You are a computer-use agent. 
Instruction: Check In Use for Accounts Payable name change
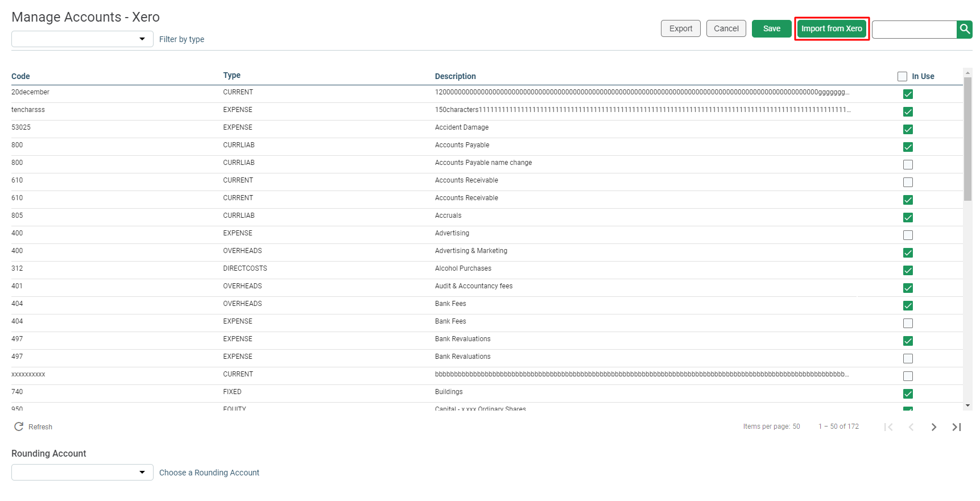908,165
